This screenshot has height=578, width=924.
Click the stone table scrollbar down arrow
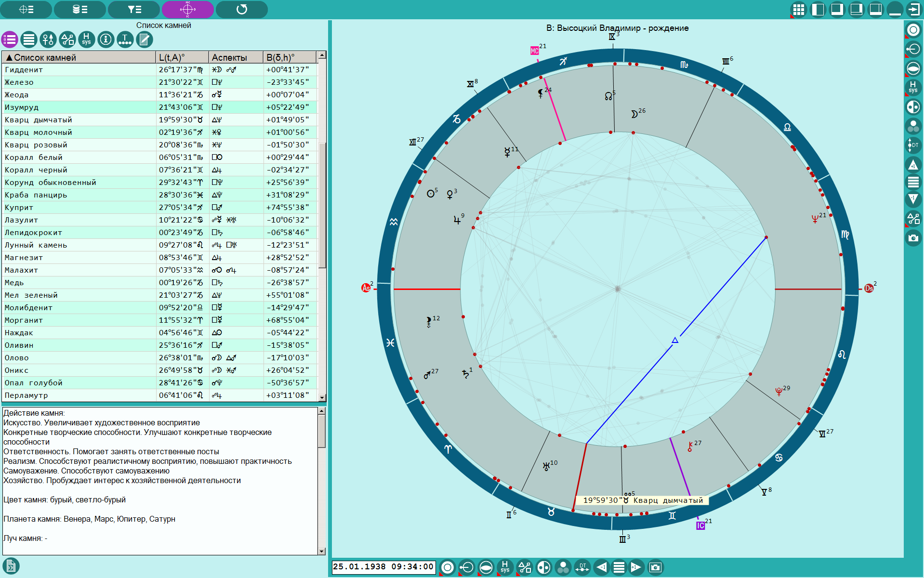click(x=322, y=397)
